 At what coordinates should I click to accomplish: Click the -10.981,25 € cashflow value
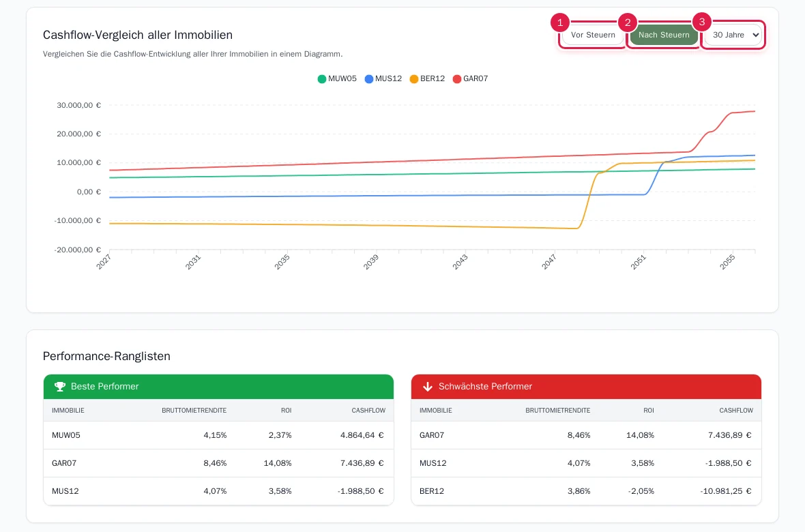[726, 491]
